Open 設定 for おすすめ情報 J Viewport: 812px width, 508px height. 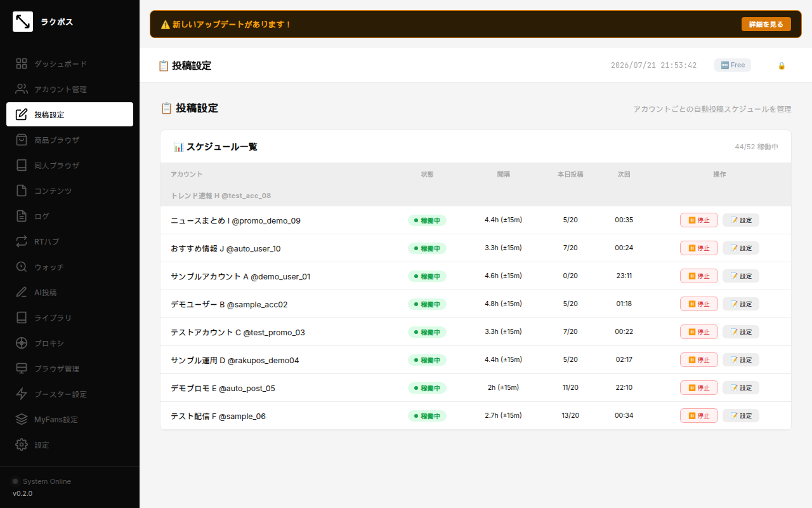pyautogui.click(x=741, y=248)
